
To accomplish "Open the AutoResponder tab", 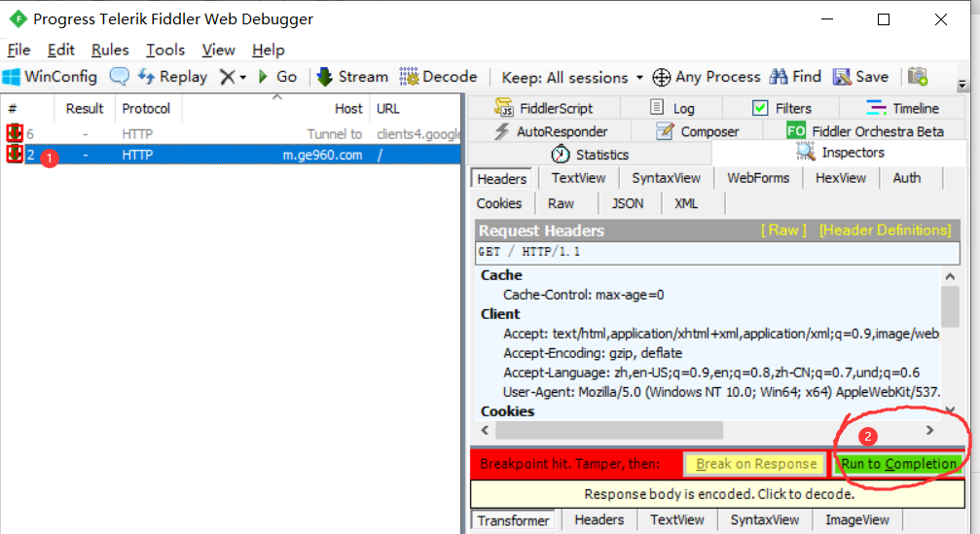I will click(x=551, y=131).
